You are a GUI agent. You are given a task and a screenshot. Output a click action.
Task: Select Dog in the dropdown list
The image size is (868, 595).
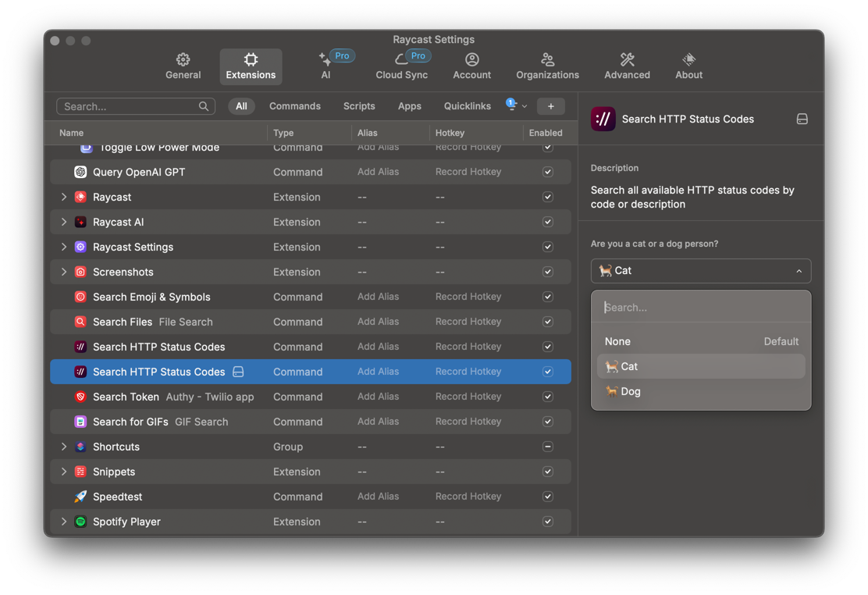click(x=701, y=391)
